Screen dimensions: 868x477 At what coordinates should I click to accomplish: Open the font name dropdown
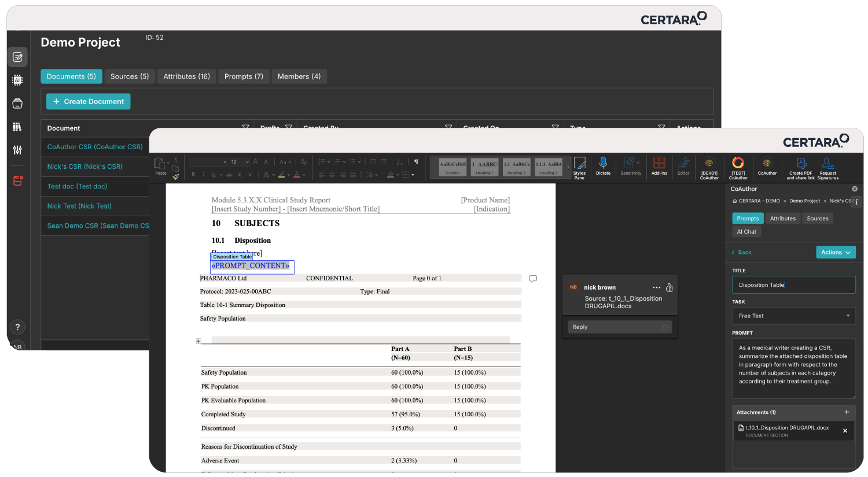click(225, 162)
